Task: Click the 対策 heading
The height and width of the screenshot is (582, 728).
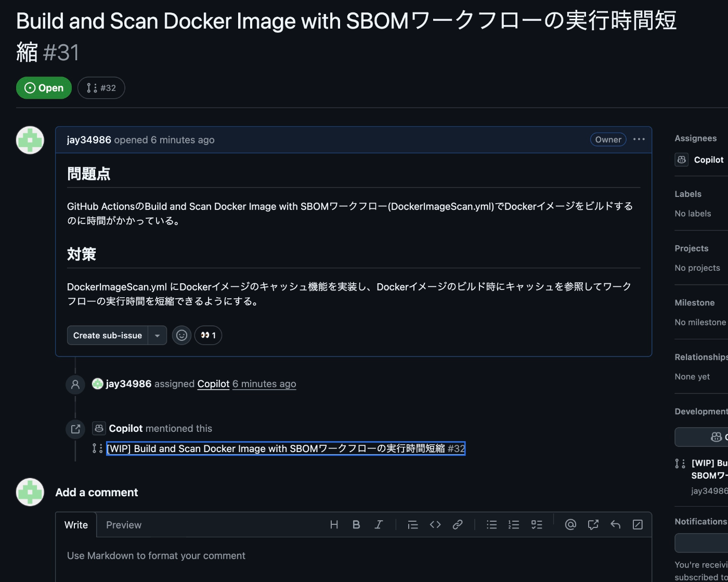Action: (82, 255)
